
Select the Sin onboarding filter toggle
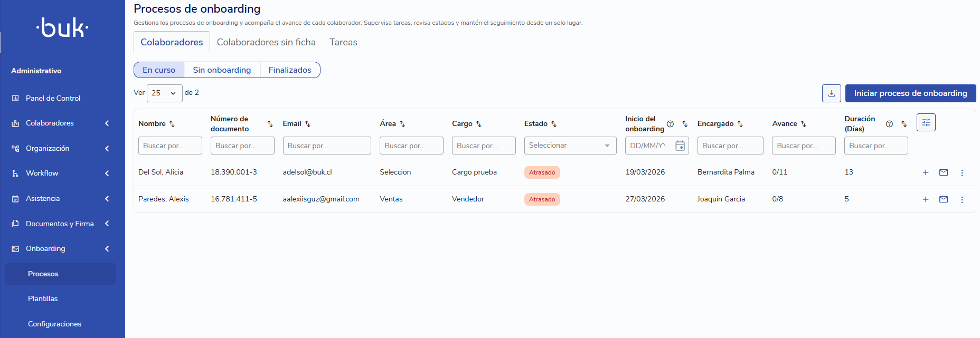coord(222,70)
